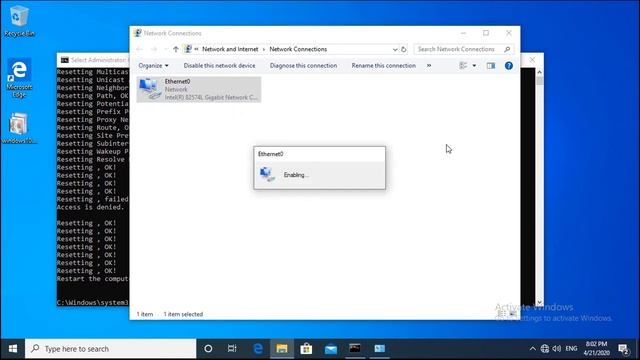640x360 pixels.
Task: Open the Recycle Bin desktop icon
Action: 19,21
